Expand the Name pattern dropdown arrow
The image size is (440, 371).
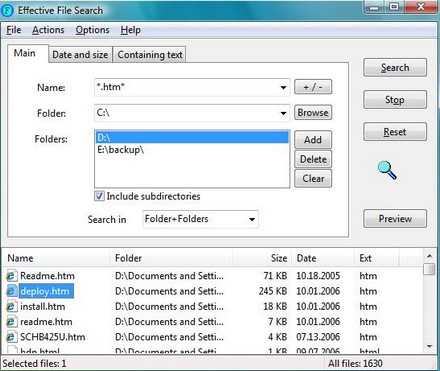coord(283,88)
